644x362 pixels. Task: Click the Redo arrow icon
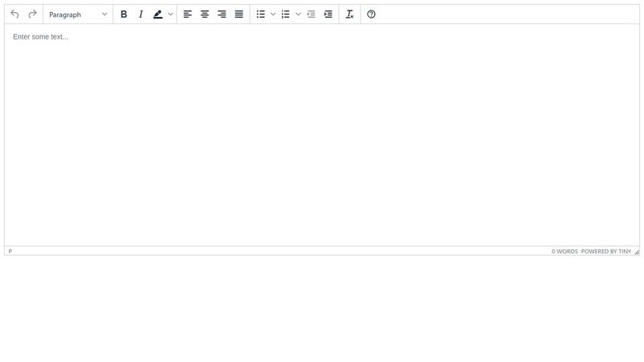coord(32,14)
